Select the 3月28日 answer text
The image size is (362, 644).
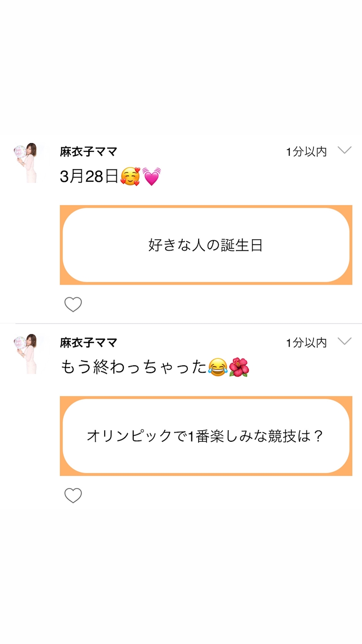tap(89, 176)
